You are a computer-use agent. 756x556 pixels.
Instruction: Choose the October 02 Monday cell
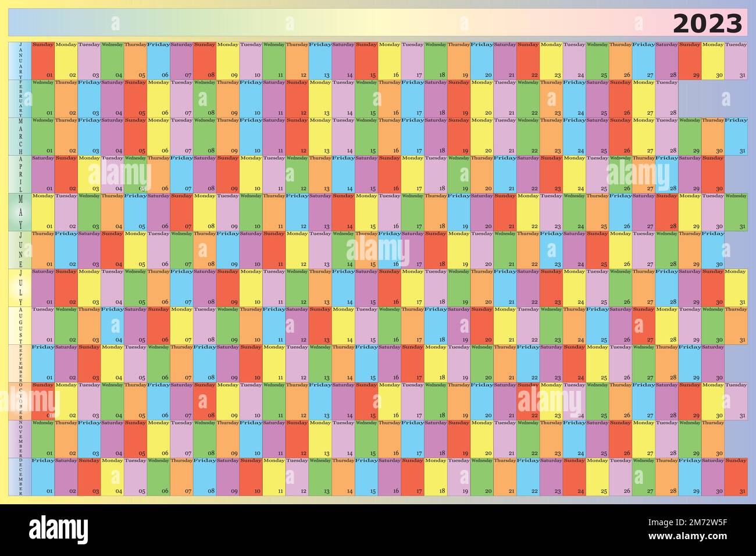point(66,401)
